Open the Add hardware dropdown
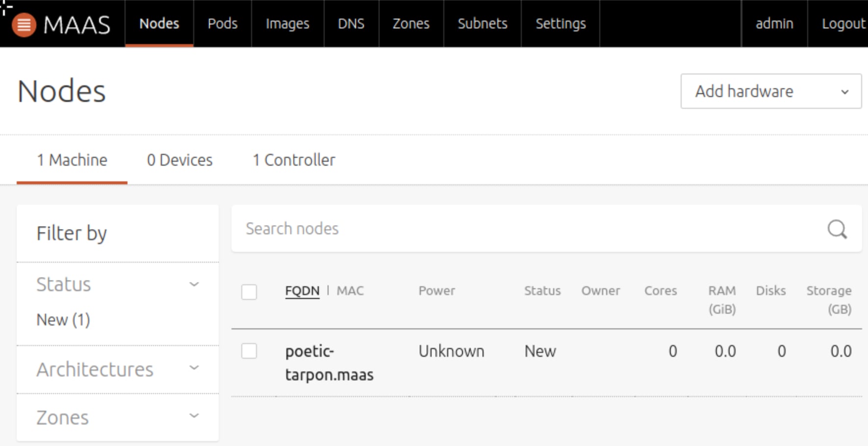 point(770,91)
